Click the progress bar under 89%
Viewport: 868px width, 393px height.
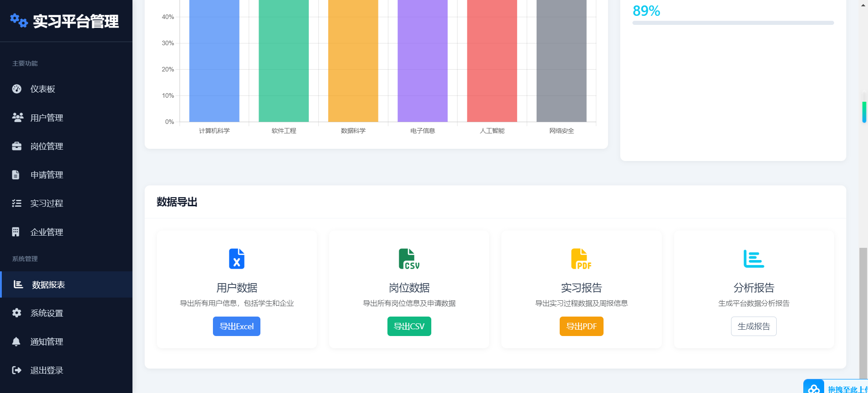click(x=733, y=23)
